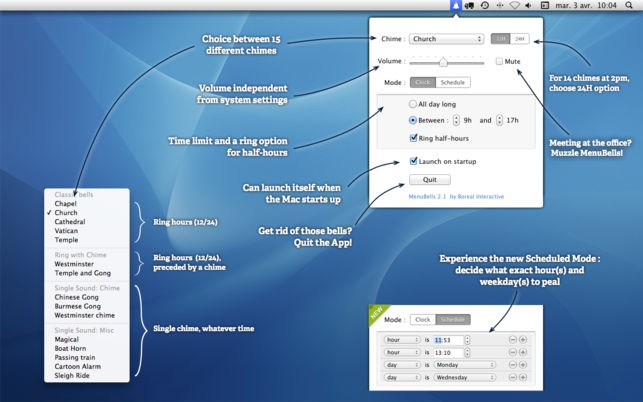Viewport: 643px width, 402px height.
Task: Remove the Wednesday rule with minus
Action: pyautogui.click(x=513, y=377)
